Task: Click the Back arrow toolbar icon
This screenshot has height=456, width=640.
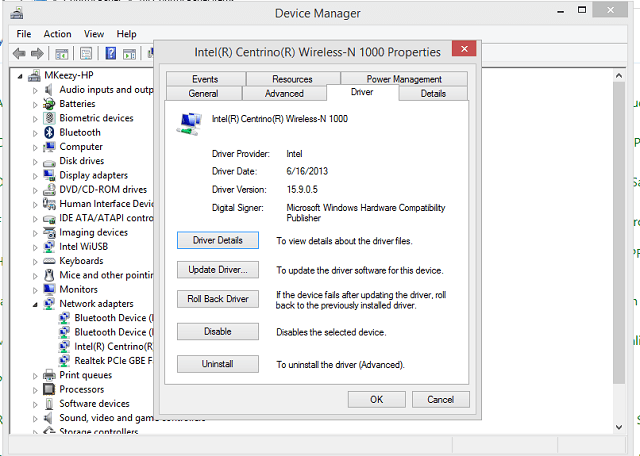Action: 19,53
